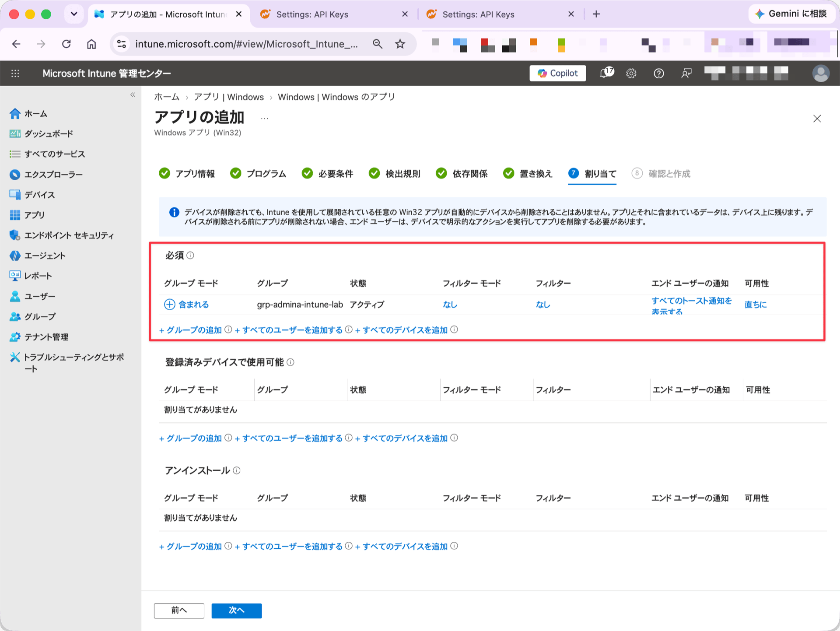Click the feedback person icon in header

[686, 73]
